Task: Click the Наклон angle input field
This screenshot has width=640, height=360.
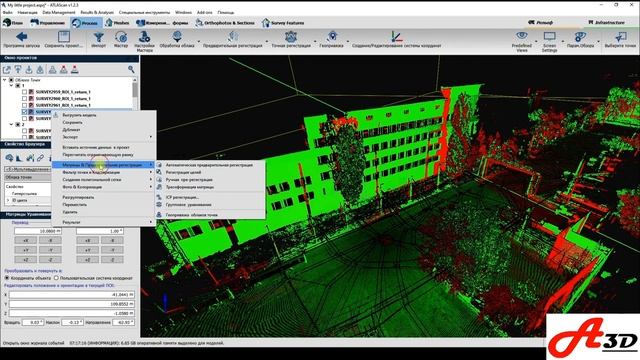Action: click(73, 322)
